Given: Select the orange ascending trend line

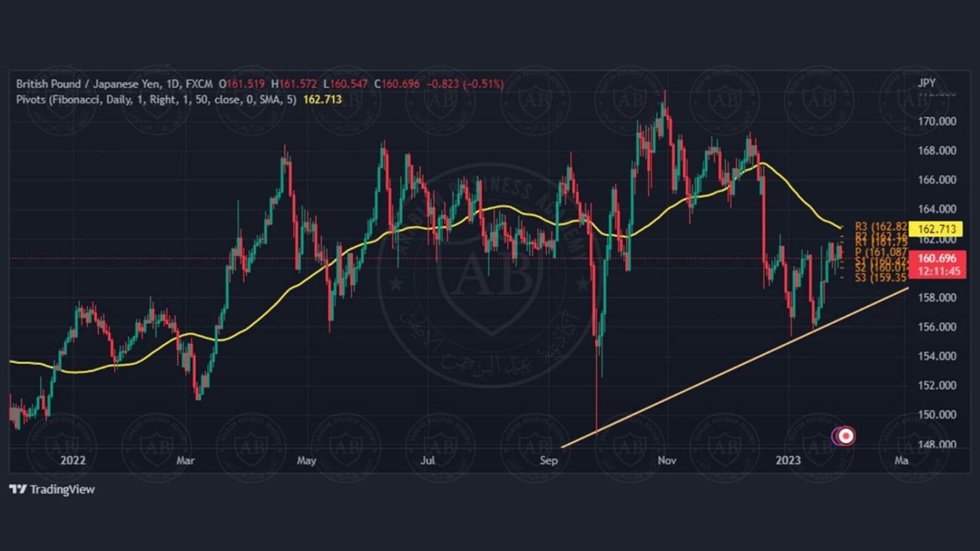Looking at the screenshot, I should pos(735,368).
